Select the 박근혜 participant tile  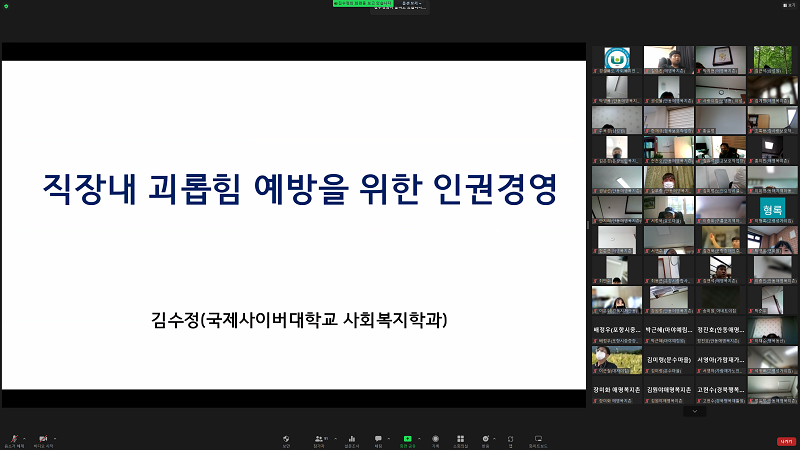tap(669, 330)
